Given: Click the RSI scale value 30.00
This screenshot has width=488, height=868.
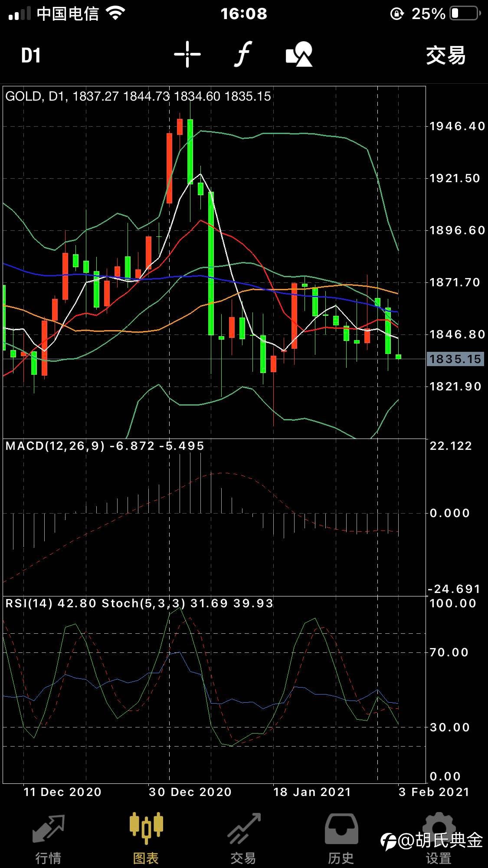Looking at the screenshot, I should click(449, 727).
